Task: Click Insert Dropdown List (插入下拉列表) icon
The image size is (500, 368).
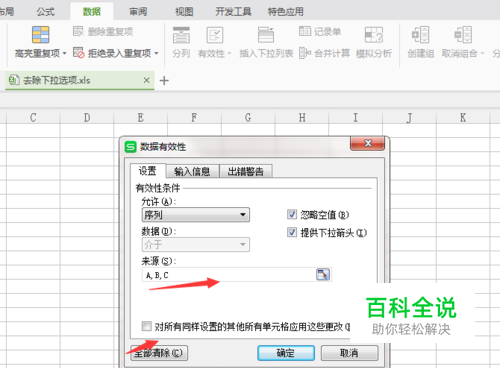Action: click(x=266, y=35)
